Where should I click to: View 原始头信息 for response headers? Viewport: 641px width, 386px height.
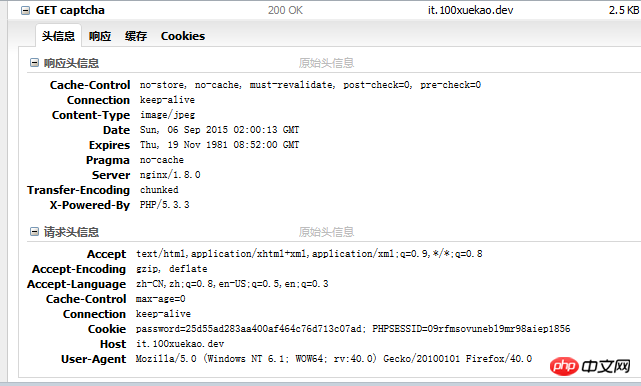326,63
